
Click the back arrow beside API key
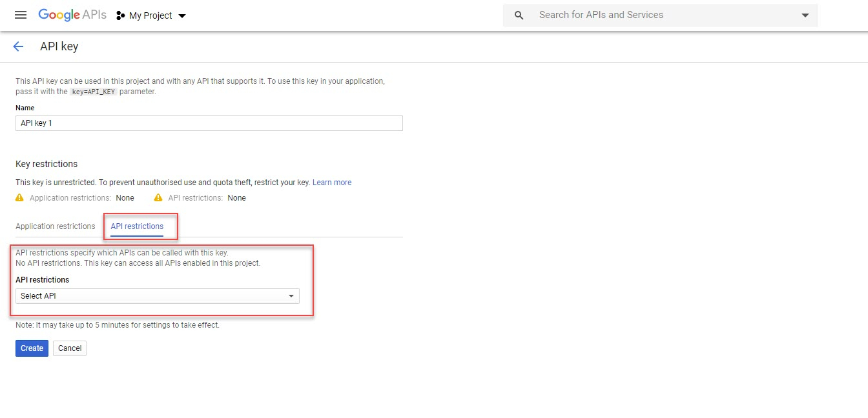(x=18, y=46)
